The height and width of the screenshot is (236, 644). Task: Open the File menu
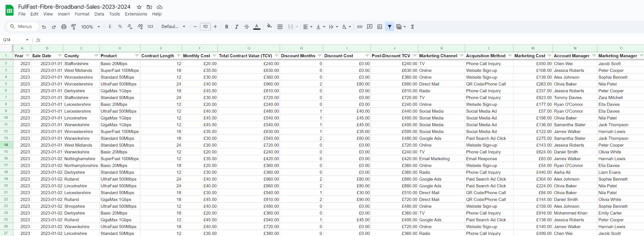22,14
